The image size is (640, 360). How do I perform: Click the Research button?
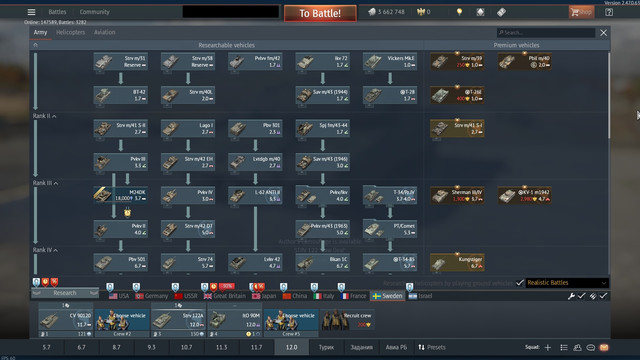65,293
